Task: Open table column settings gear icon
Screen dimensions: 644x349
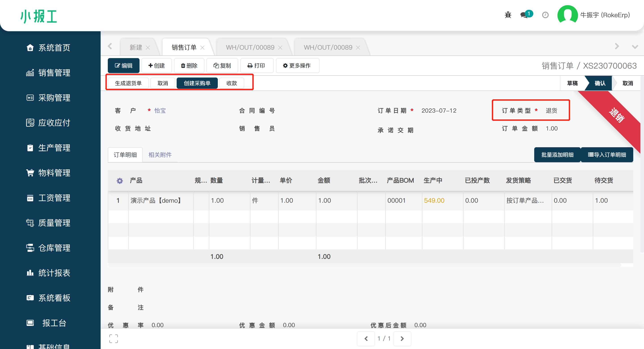Action: coord(120,181)
